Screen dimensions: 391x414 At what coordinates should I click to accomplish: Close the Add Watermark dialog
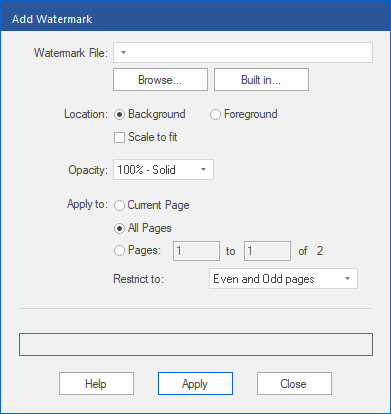click(x=294, y=384)
